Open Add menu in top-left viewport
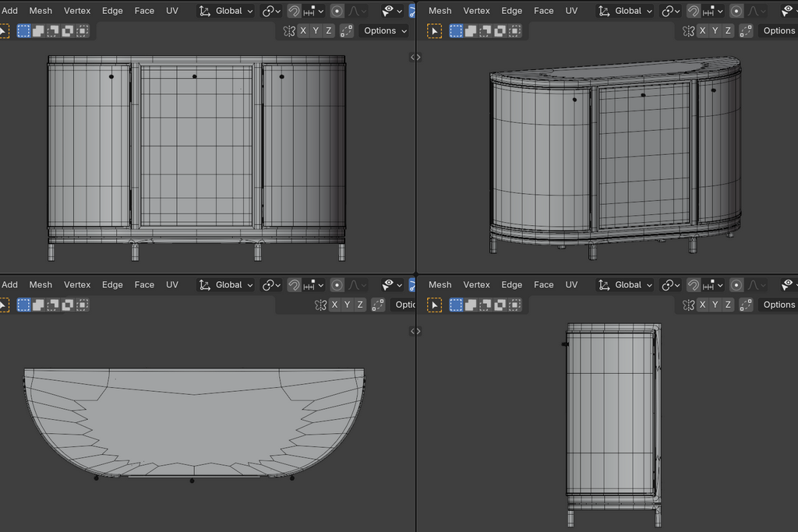 (x=10, y=11)
